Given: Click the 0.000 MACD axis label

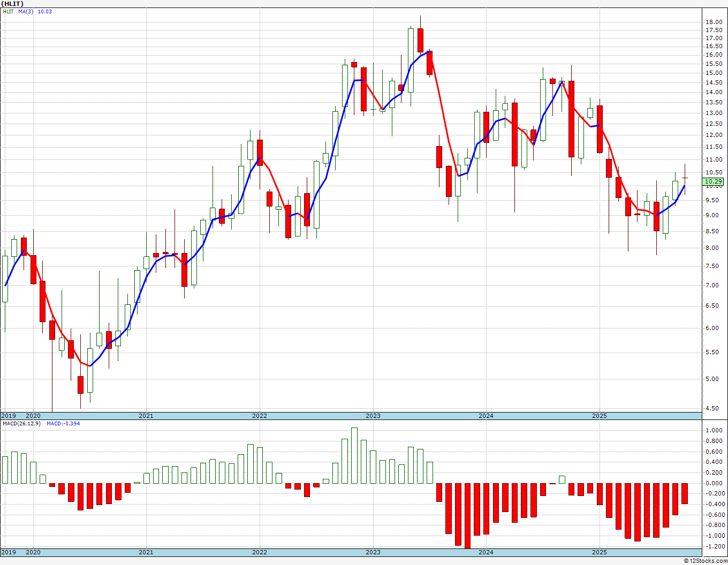Looking at the screenshot, I should click(714, 483).
